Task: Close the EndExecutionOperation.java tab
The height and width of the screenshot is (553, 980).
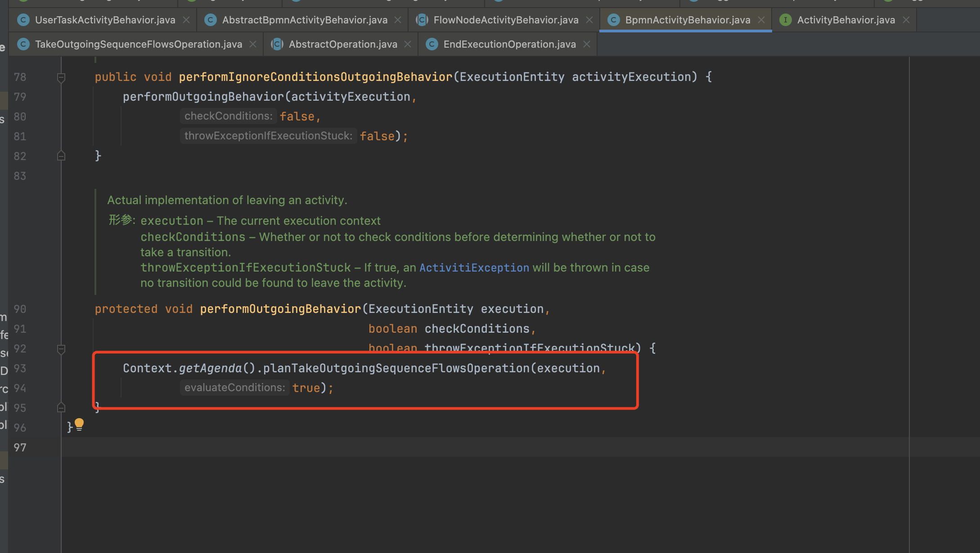Action: tap(587, 44)
